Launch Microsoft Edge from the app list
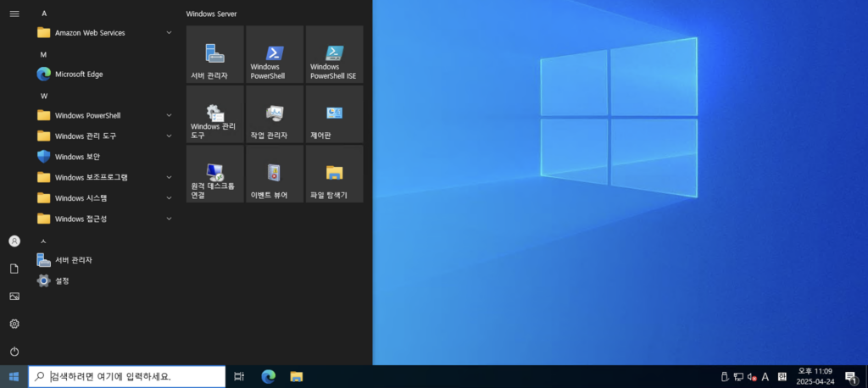This screenshot has height=388, width=868. tap(105, 75)
